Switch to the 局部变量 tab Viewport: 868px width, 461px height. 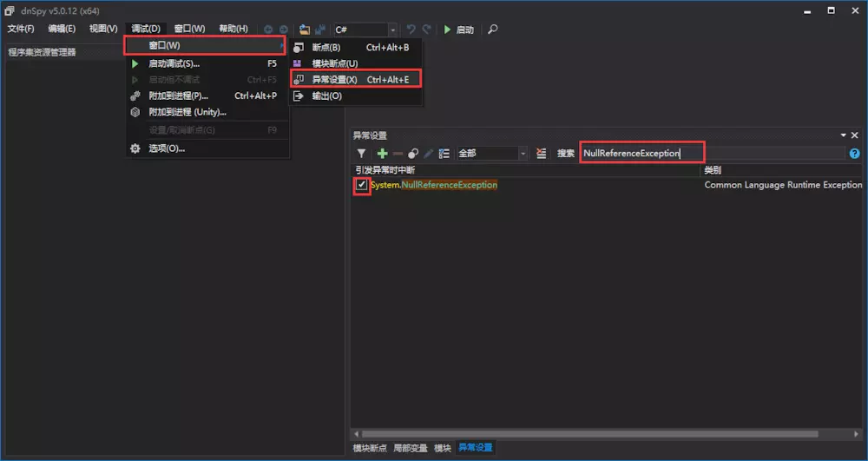click(411, 448)
